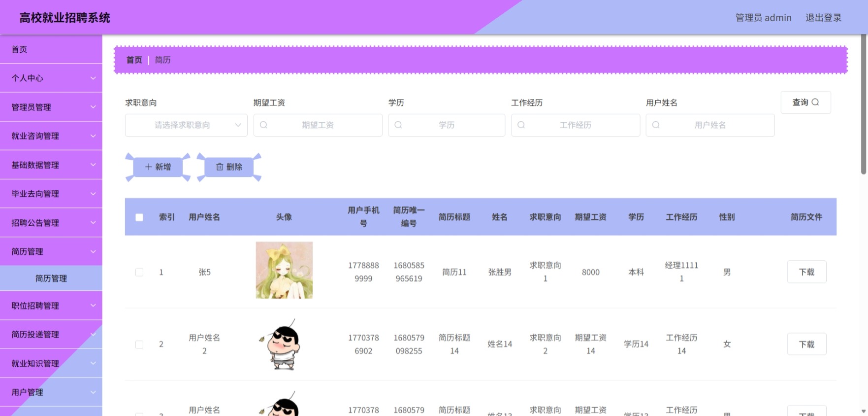Click the 本科 education cell
The height and width of the screenshot is (416, 868).
[636, 272]
